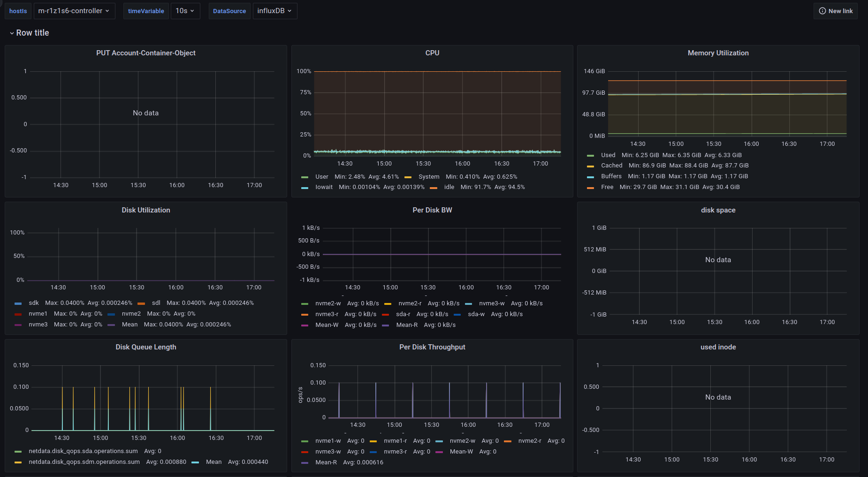Open the m-r1z1s6-controller host dropdown

pos(74,11)
